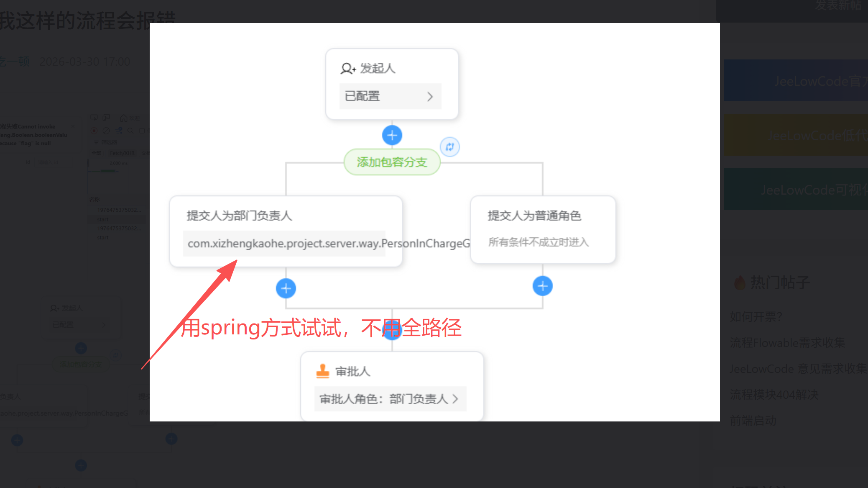The width and height of the screenshot is (868, 488).
Task: Click the blue JeeLowCode官方 banner
Action: tap(796, 81)
